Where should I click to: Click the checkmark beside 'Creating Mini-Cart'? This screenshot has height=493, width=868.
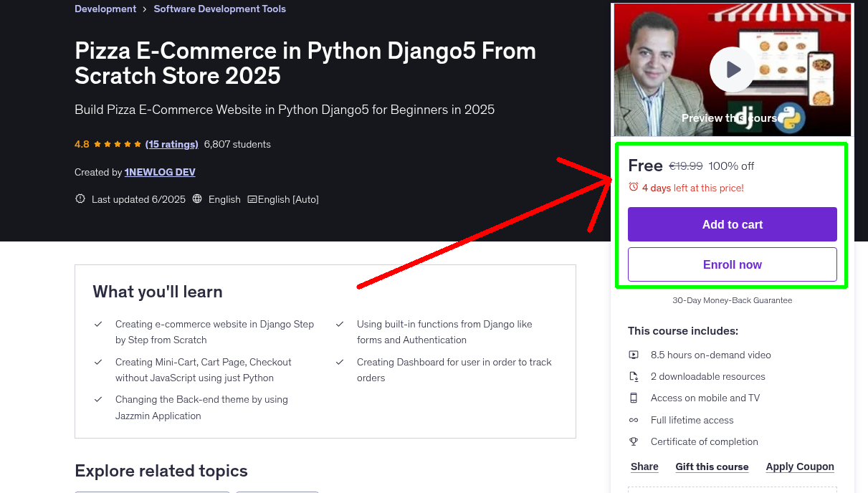pos(98,362)
